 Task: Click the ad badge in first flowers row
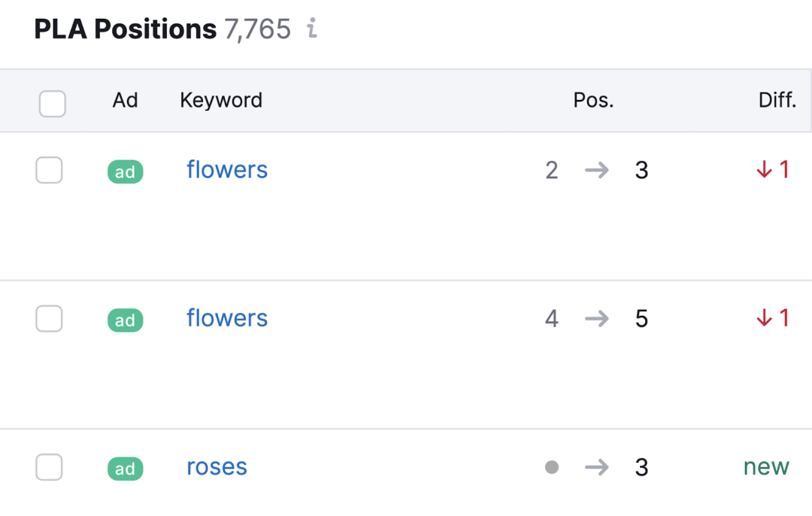point(126,171)
